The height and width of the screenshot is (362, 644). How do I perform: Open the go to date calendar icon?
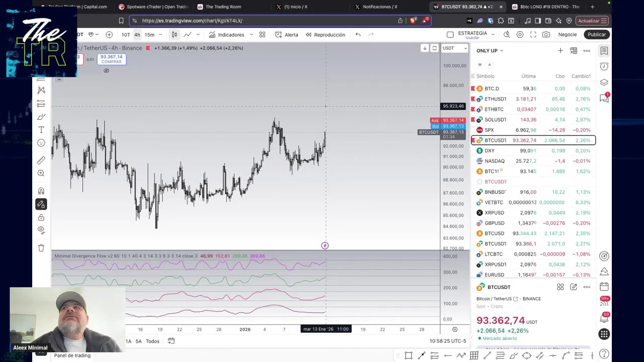click(x=171, y=341)
